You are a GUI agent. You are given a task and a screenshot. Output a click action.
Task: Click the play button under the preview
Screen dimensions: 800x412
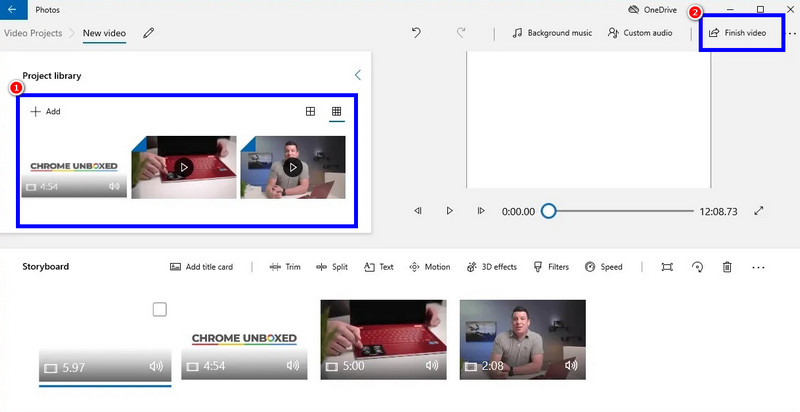coord(449,211)
